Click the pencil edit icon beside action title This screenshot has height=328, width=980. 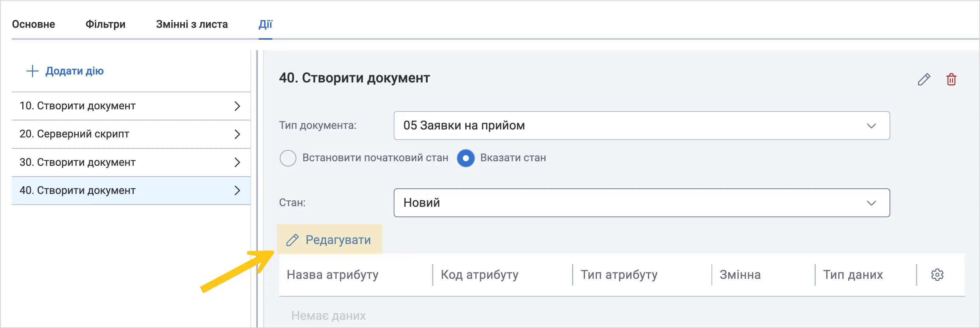click(x=924, y=79)
